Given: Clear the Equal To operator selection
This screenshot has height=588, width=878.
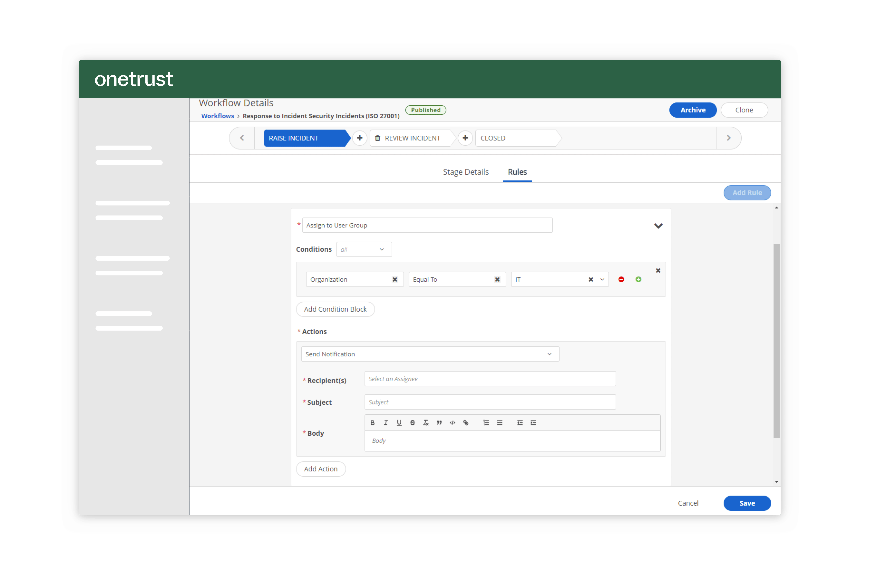Looking at the screenshot, I should click(x=497, y=279).
